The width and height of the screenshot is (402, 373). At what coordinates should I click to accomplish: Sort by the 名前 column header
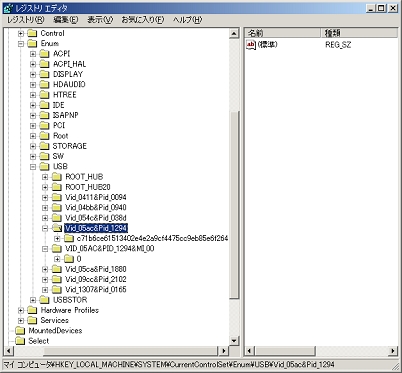point(283,33)
